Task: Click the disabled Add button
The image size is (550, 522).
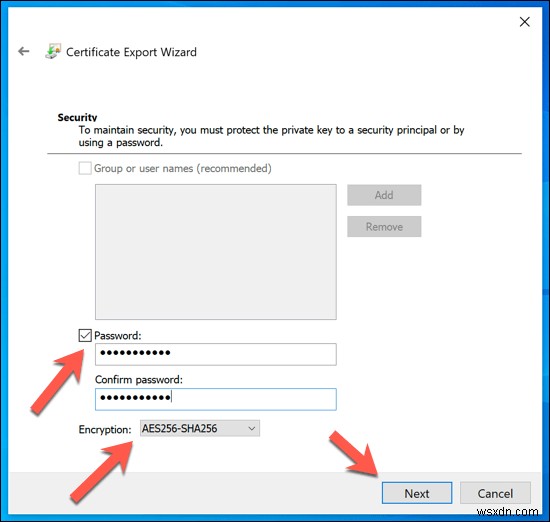Action: tap(384, 195)
